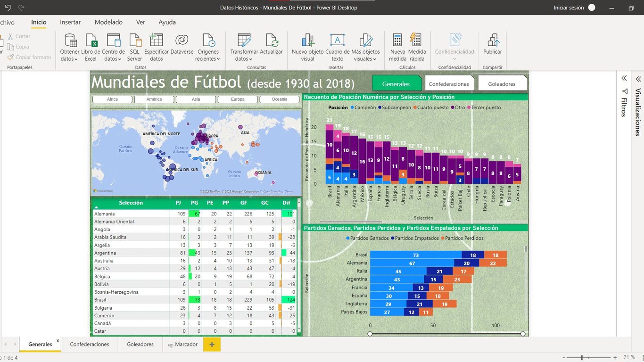
Task: Click Iniciar sesión to sign in
Action: pyautogui.click(x=569, y=8)
